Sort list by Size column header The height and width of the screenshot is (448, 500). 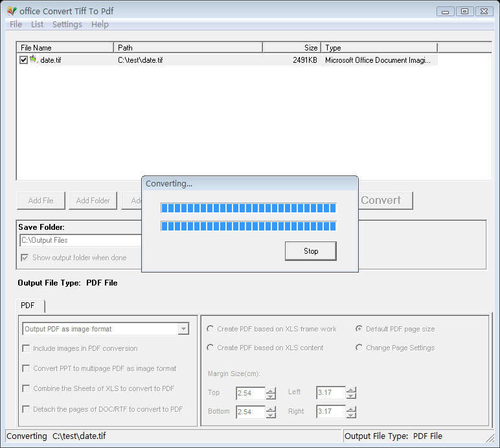coord(291,48)
